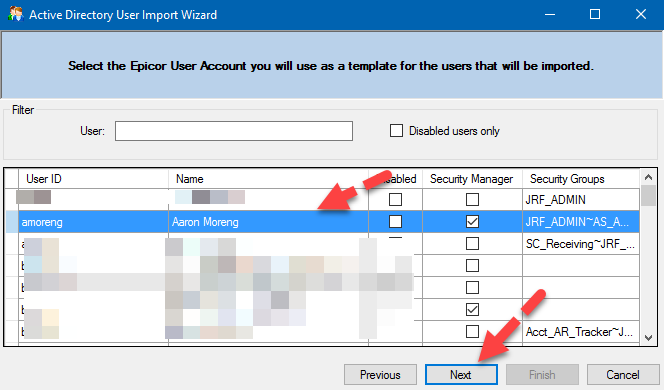Enable the Disabled users only checkbox
664x390 pixels.
coord(396,130)
